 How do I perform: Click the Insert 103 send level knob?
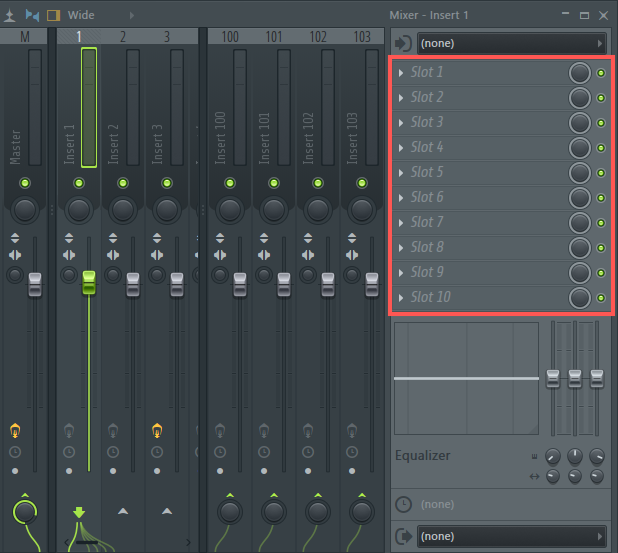[x=362, y=512]
